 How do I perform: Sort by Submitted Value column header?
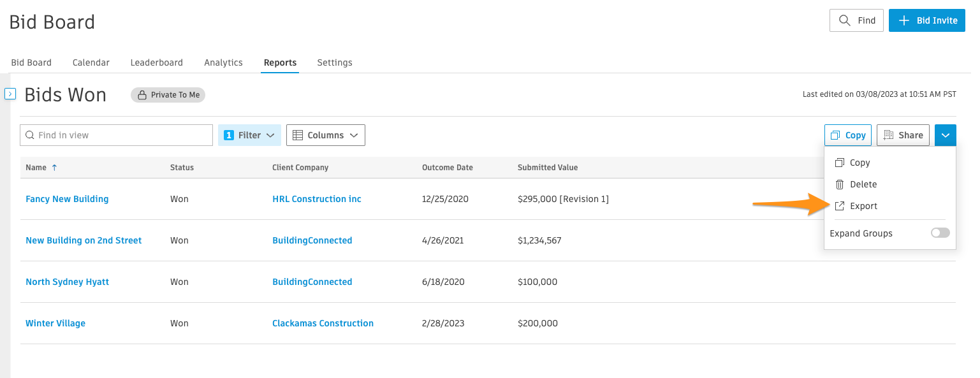(x=548, y=168)
